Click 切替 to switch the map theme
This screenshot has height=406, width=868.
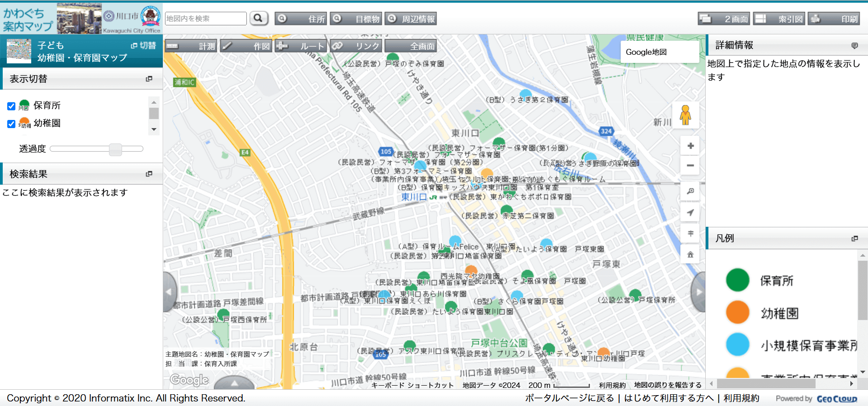143,45
